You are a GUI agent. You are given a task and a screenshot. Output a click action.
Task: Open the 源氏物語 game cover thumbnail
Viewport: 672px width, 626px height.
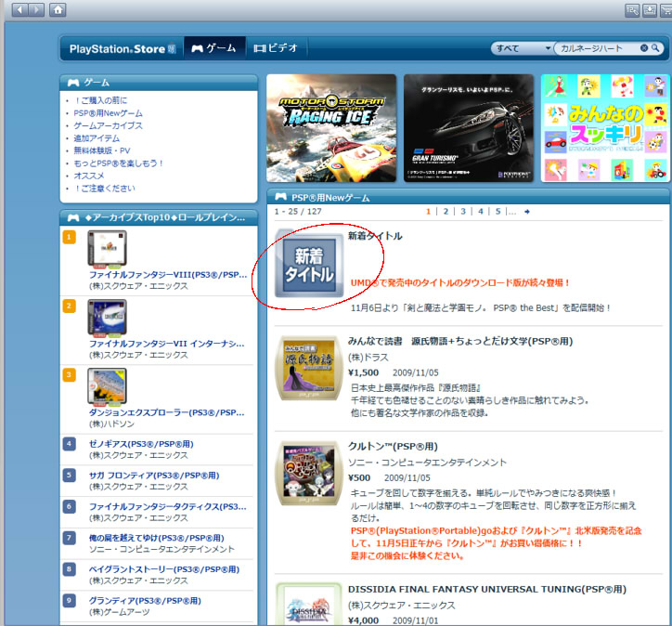(x=309, y=369)
